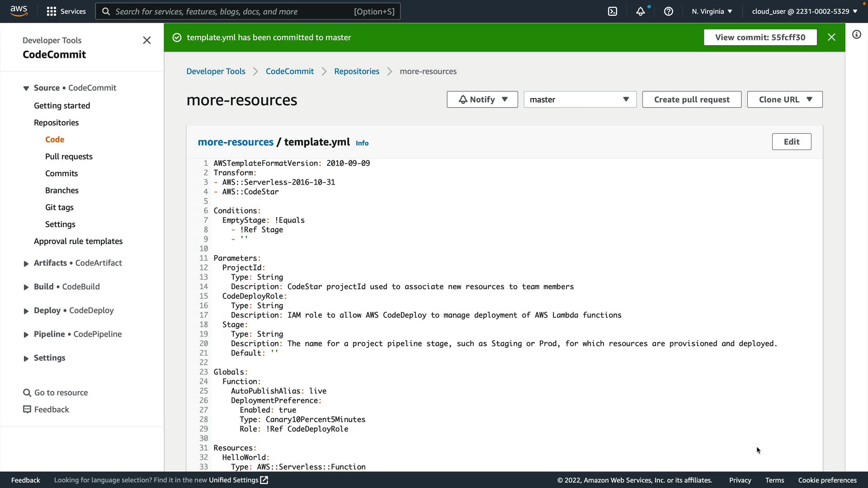Screen dimensions: 868x488
Task: Open the Clone URL dropdown
Action: (x=784, y=99)
